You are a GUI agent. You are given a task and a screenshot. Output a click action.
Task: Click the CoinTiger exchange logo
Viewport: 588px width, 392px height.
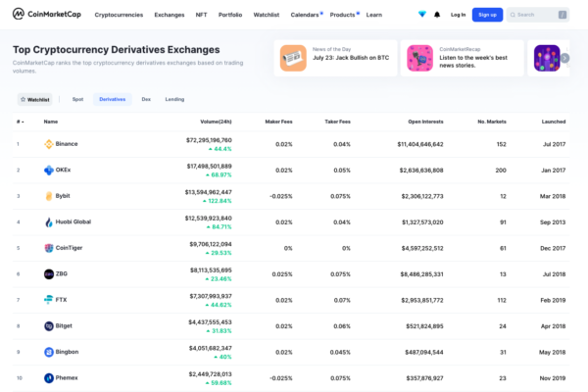(x=49, y=248)
